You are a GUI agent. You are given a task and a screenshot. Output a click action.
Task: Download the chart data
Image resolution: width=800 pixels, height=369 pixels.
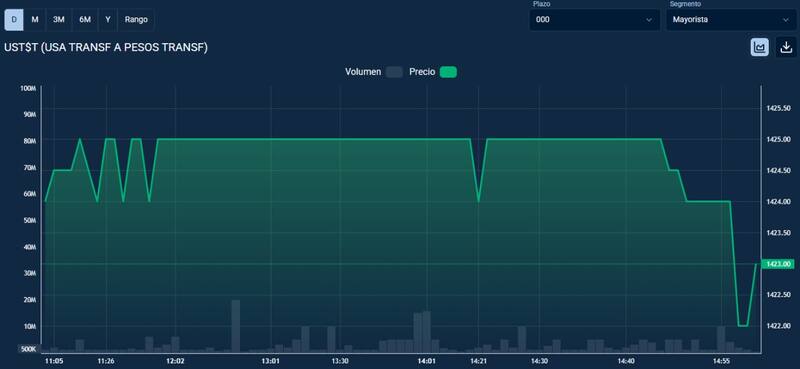pyautogui.click(x=786, y=47)
